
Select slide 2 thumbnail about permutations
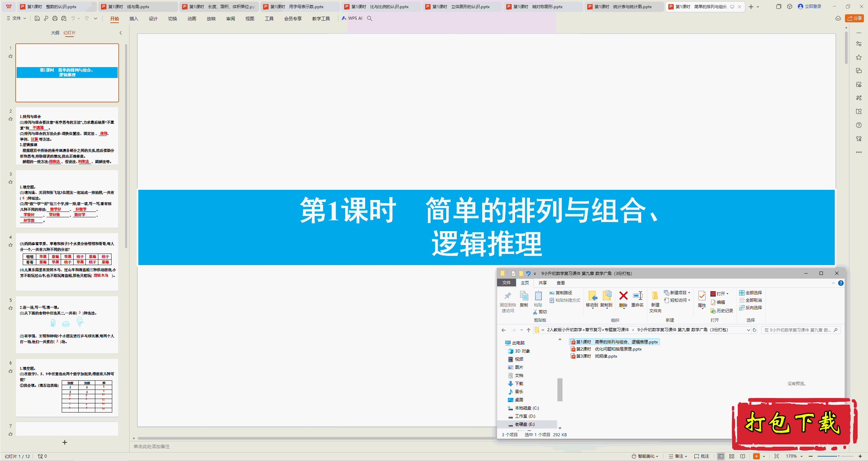[67, 136]
